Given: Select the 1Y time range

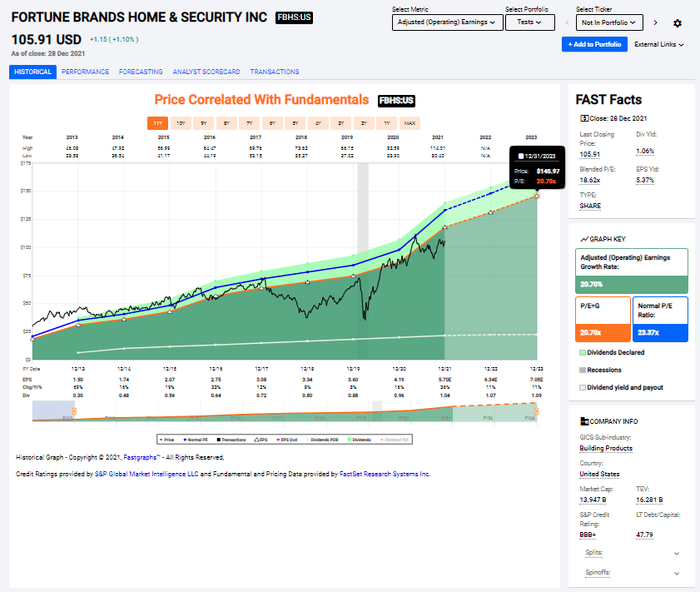Looking at the screenshot, I should [x=386, y=123].
